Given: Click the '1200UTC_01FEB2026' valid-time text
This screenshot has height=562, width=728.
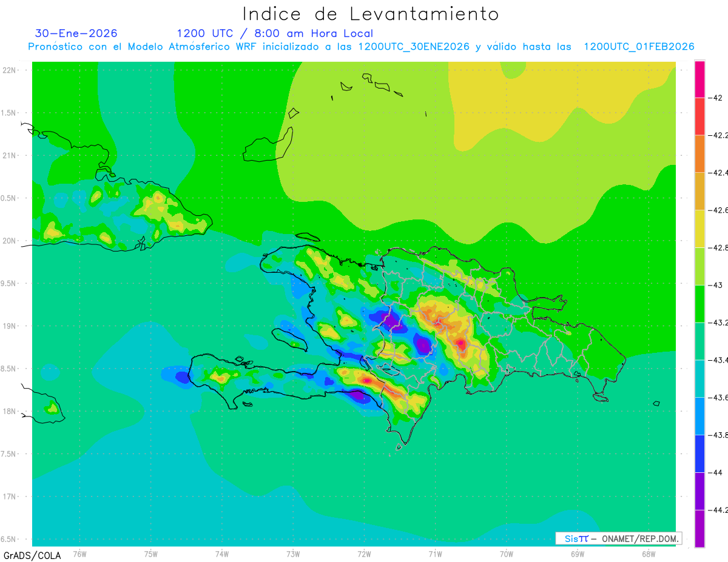Looking at the screenshot, I should (x=639, y=47).
